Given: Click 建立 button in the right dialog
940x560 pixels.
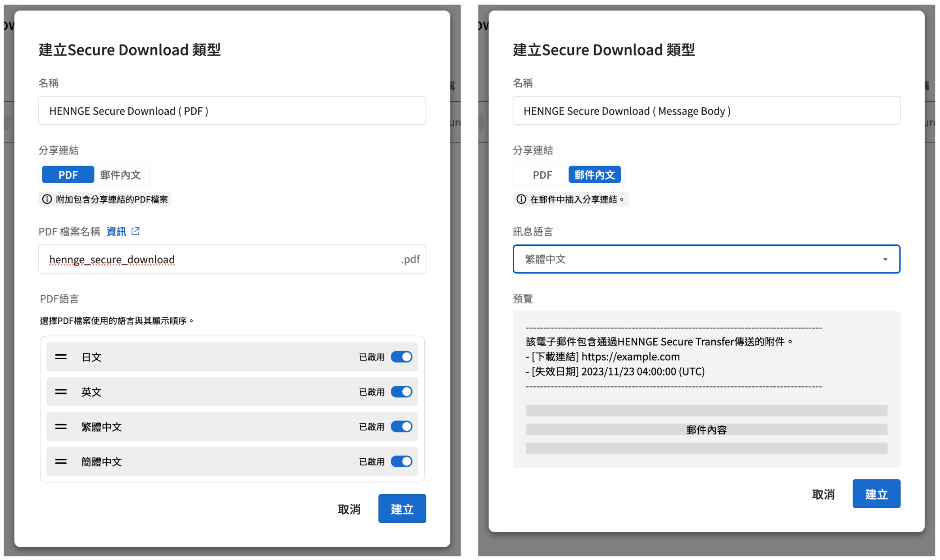Looking at the screenshot, I should pos(876,494).
